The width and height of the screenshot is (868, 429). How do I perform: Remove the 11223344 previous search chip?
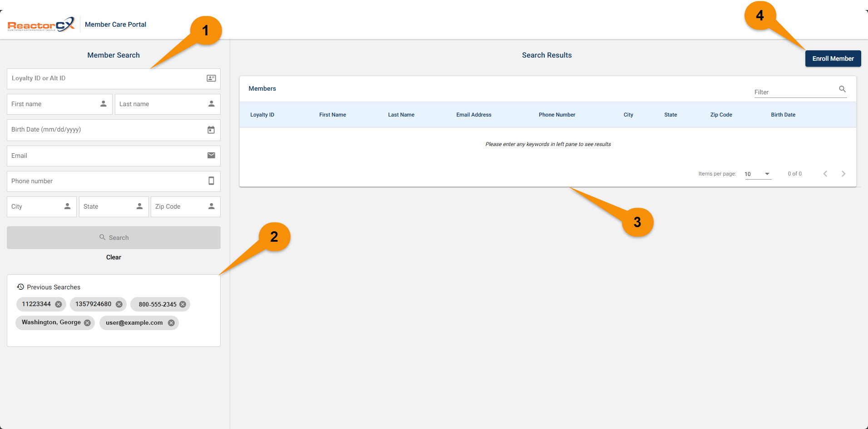[59, 304]
